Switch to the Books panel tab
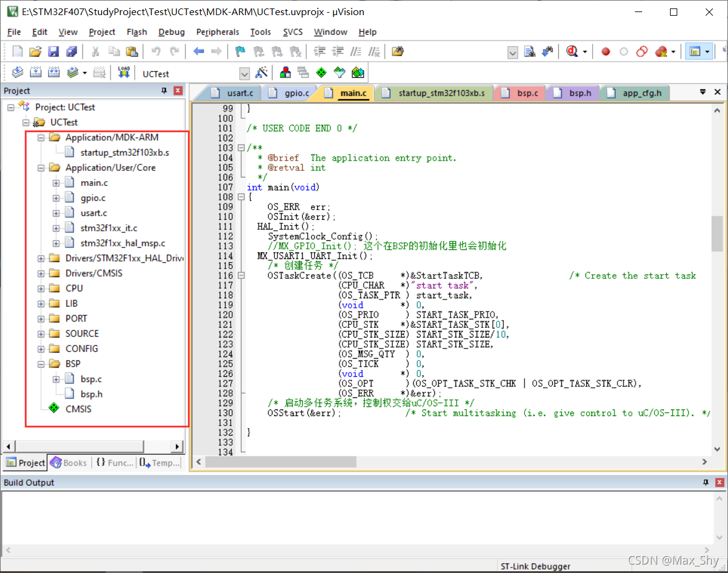This screenshot has width=728, height=573. (69, 463)
